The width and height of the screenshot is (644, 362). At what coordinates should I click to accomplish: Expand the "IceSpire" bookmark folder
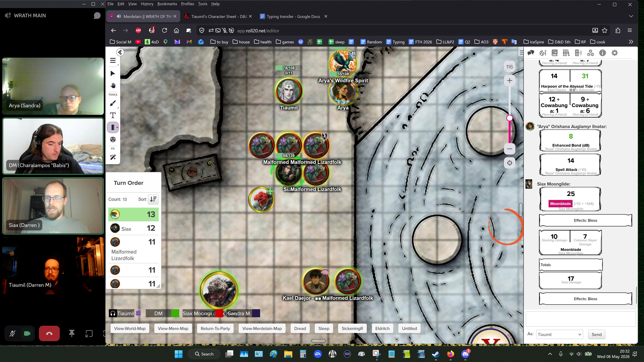coord(533,42)
